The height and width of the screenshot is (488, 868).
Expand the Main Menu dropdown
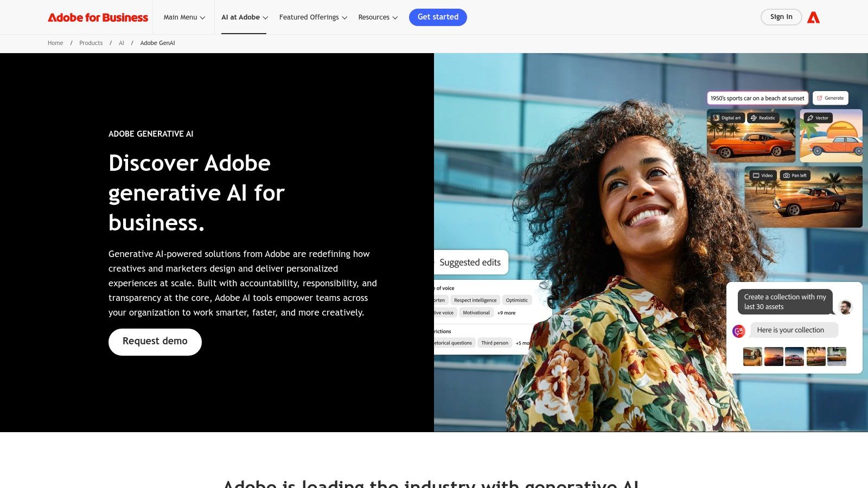click(x=184, y=17)
